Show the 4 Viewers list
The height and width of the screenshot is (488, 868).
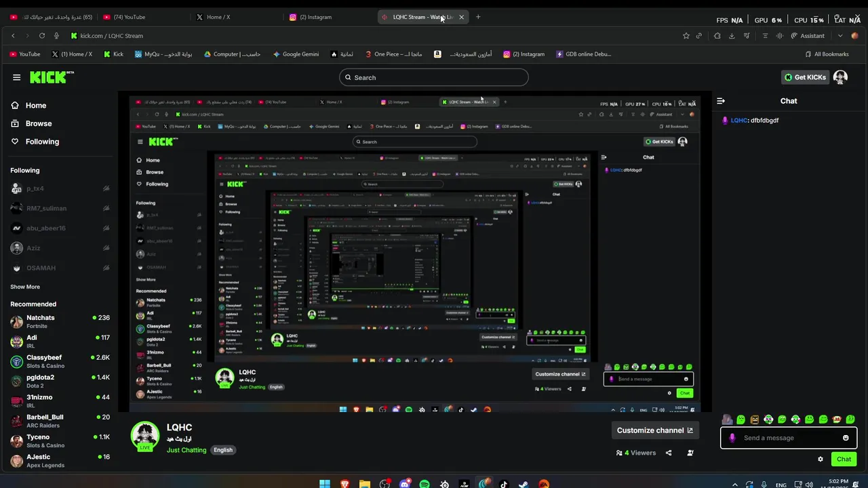636,453
